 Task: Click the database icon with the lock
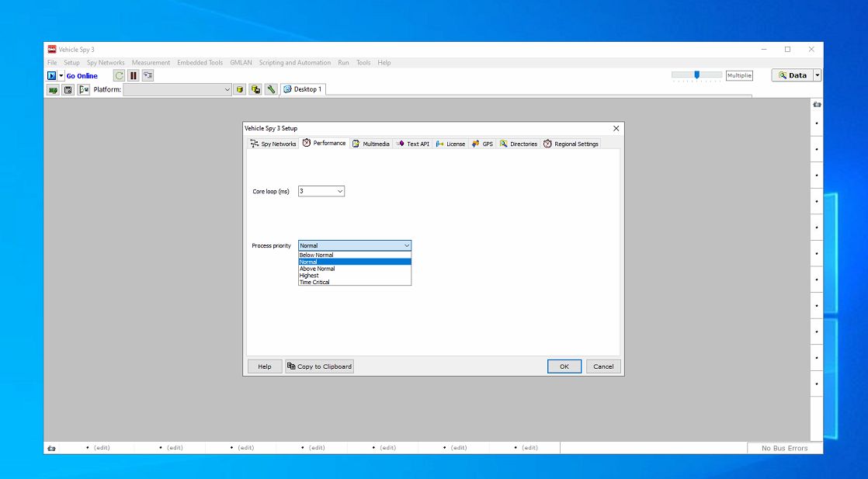click(x=255, y=90)
